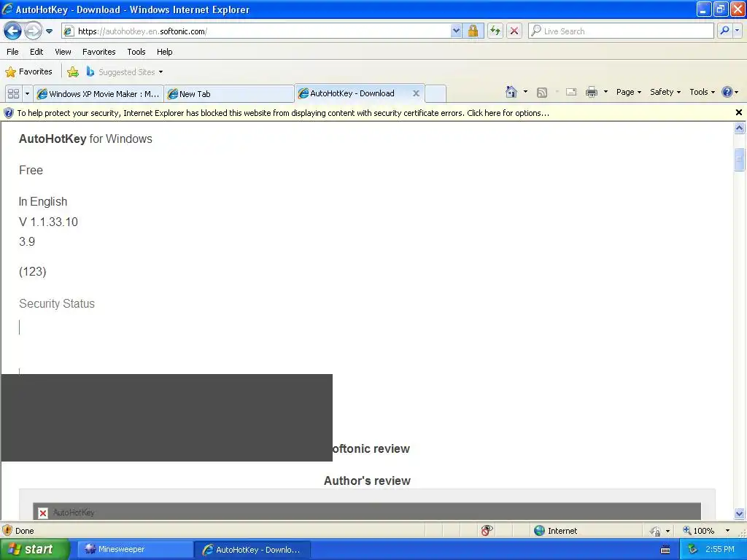747x560 pixels.
Task: Click the Read Mail icon
Action: pos(571,93)
